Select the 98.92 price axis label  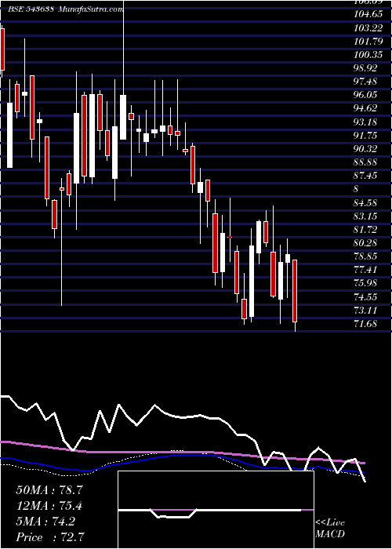365,68
